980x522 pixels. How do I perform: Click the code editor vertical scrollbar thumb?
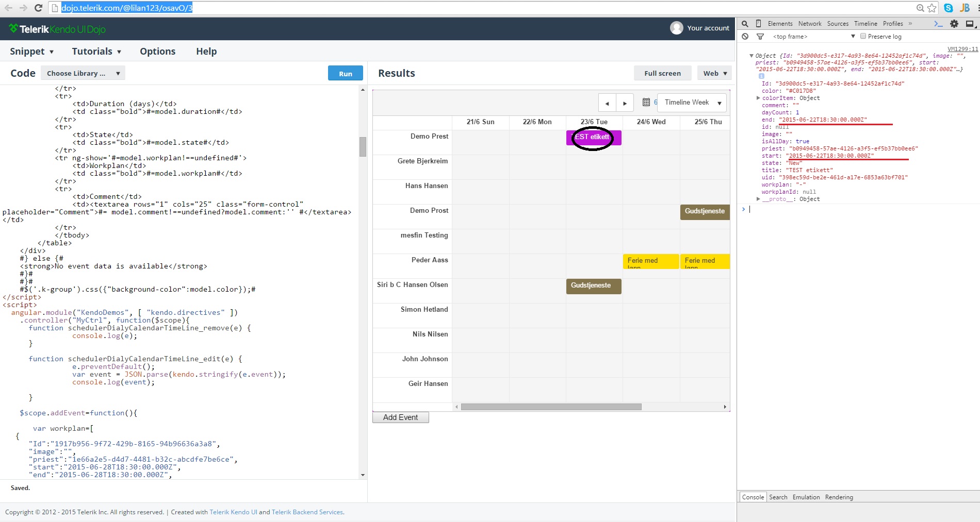[x=363, y=147]
